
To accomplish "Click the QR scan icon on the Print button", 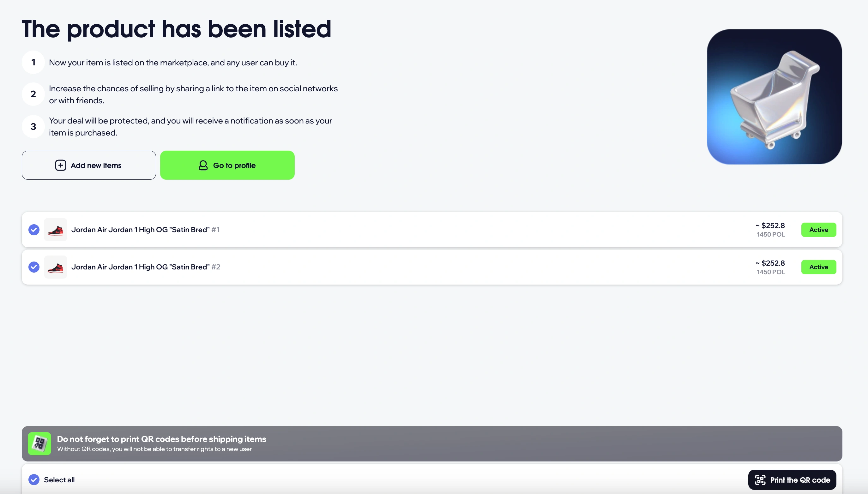I will tap(760, 480).
